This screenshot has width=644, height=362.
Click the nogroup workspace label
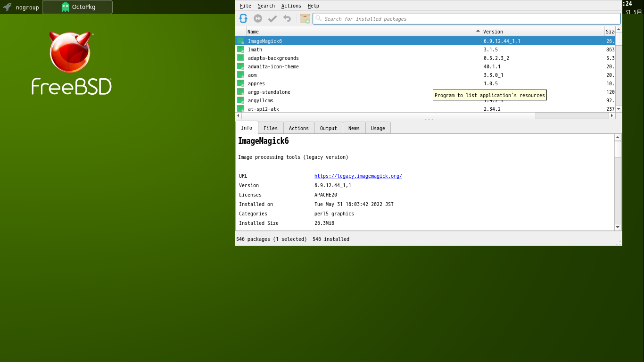27,8
